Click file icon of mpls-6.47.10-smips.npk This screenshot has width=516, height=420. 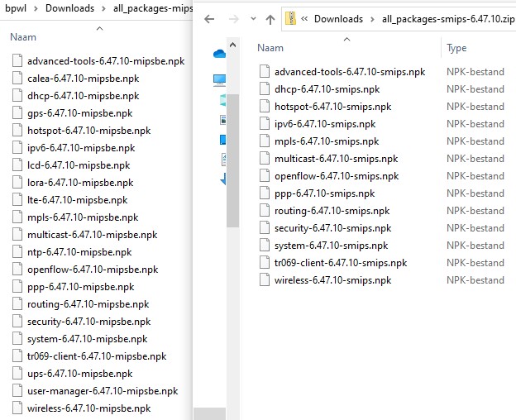265,141
